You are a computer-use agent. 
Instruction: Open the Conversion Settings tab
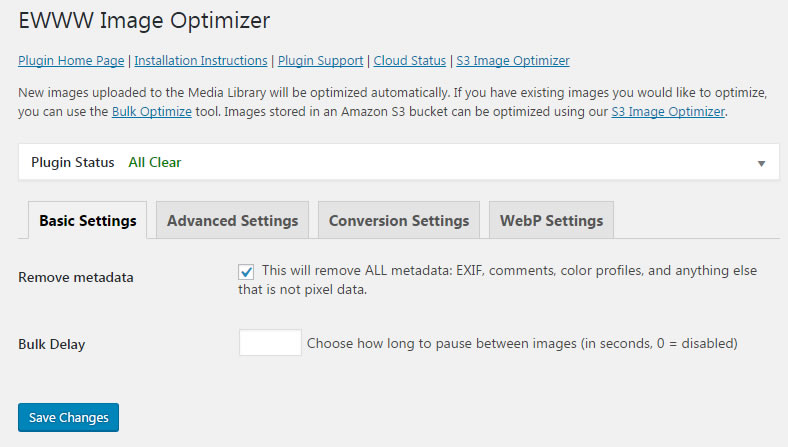point(399,220)
